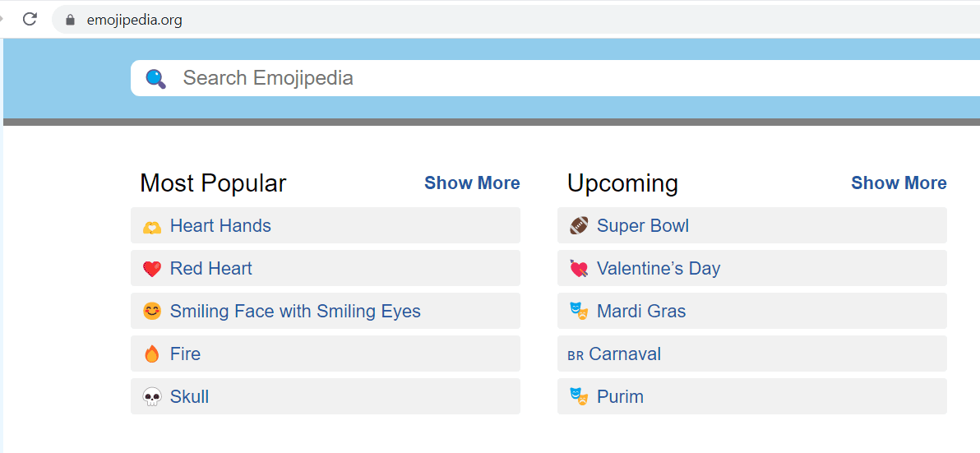Viewport: 980px width, 453px height.
Task: Click the football emoji beside Super Bowl
Action: point(579,226)
